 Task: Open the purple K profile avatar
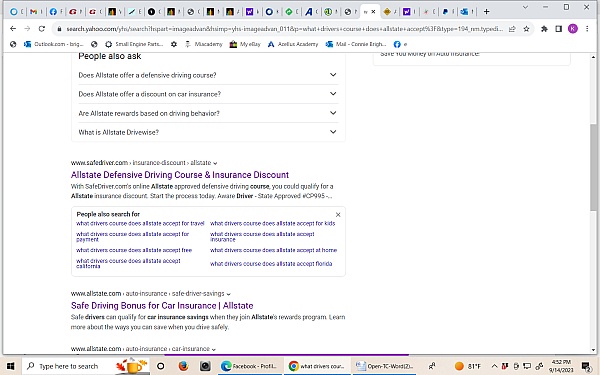573,29
